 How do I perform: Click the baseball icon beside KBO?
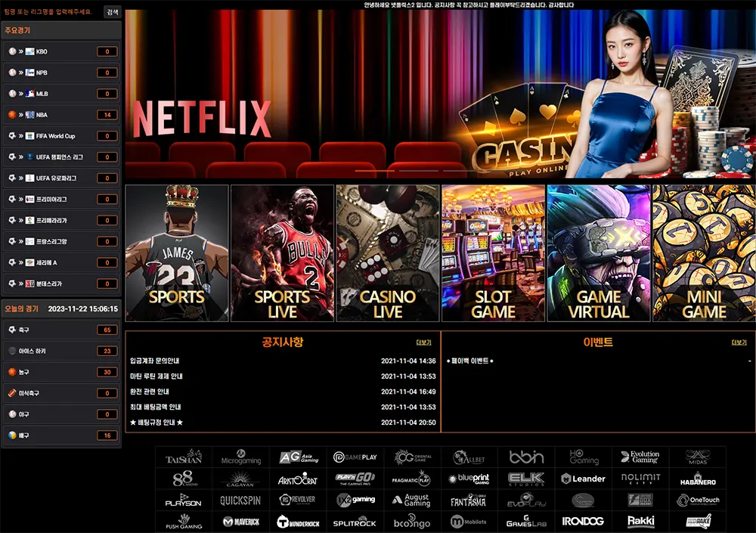(12, 51)
